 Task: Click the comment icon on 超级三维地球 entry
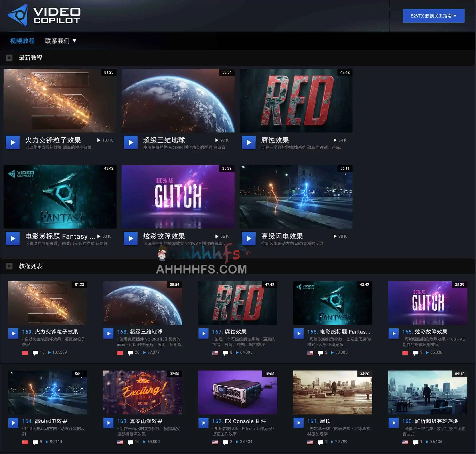pos(131,352)
